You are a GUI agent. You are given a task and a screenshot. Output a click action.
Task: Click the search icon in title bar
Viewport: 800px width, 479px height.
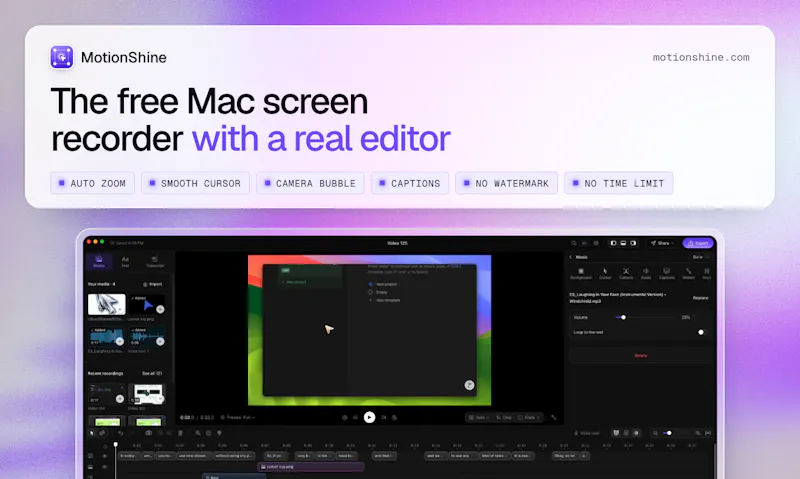[574, 243]
